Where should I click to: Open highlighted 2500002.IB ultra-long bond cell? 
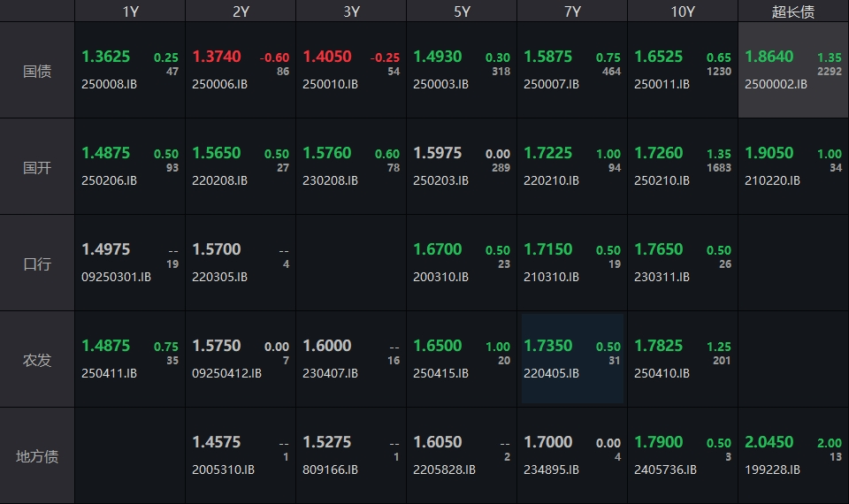[793, 71]
